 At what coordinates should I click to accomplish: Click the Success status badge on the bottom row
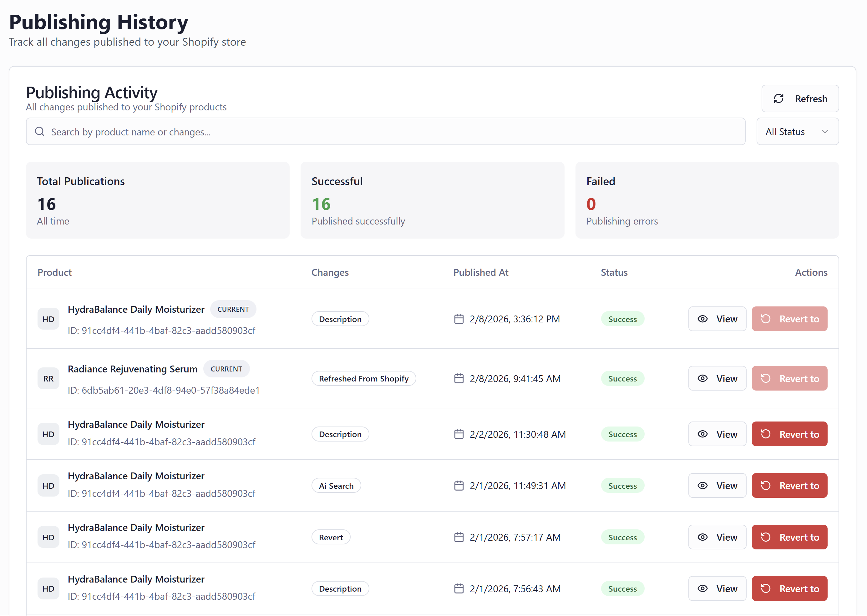622,588
